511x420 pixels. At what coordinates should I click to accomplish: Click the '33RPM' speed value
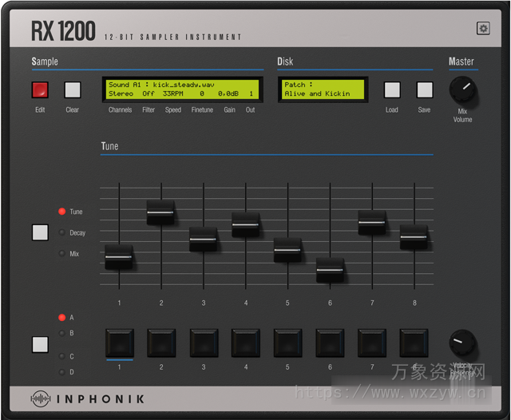[172, 94]
